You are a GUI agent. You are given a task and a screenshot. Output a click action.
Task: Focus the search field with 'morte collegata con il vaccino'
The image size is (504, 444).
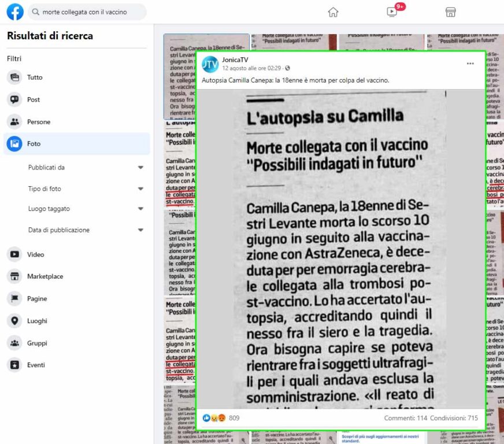point(87,12)
